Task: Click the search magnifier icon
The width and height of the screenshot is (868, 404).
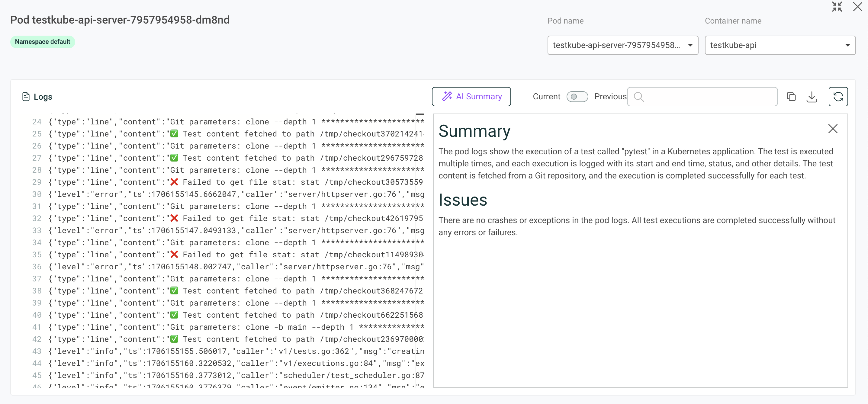Action: (x=638, y=97)
